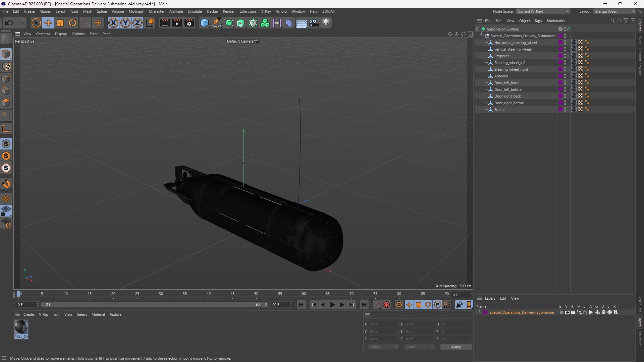Image resolution: width=644 pixels, height=362 pixels.
Task: Go to the start of animation
Action: tap(301, 305)
